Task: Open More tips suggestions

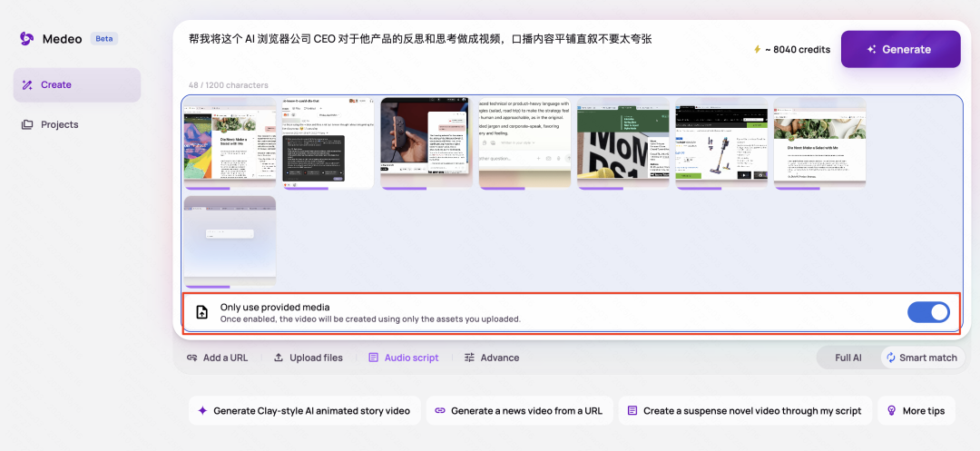Action: pos(916,410)
